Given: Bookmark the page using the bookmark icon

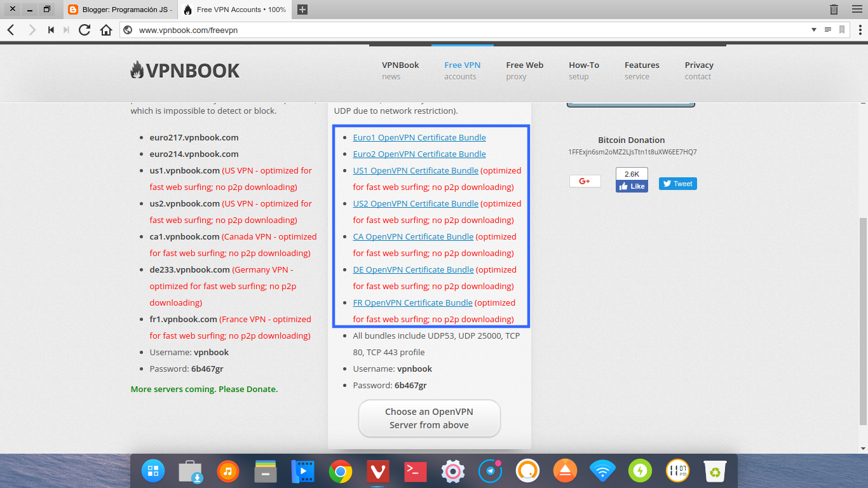Looking at the screenshot, I should tap(842, 30).
